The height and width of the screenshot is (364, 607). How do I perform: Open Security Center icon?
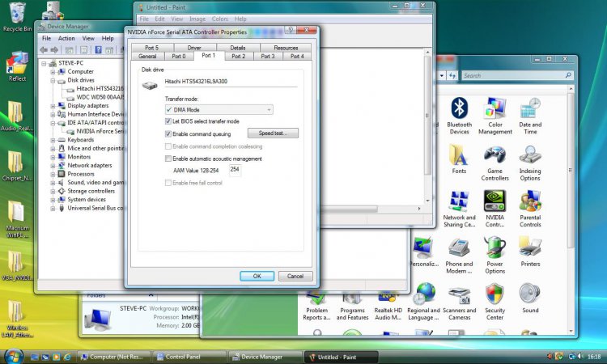pos(495,302)
